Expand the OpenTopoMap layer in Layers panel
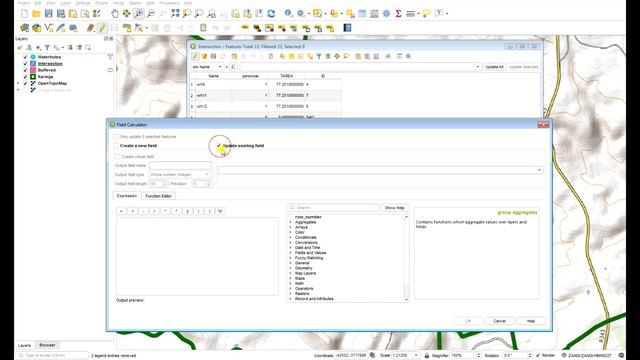Screen dimensions: 640x360 (x=18, y=83)
